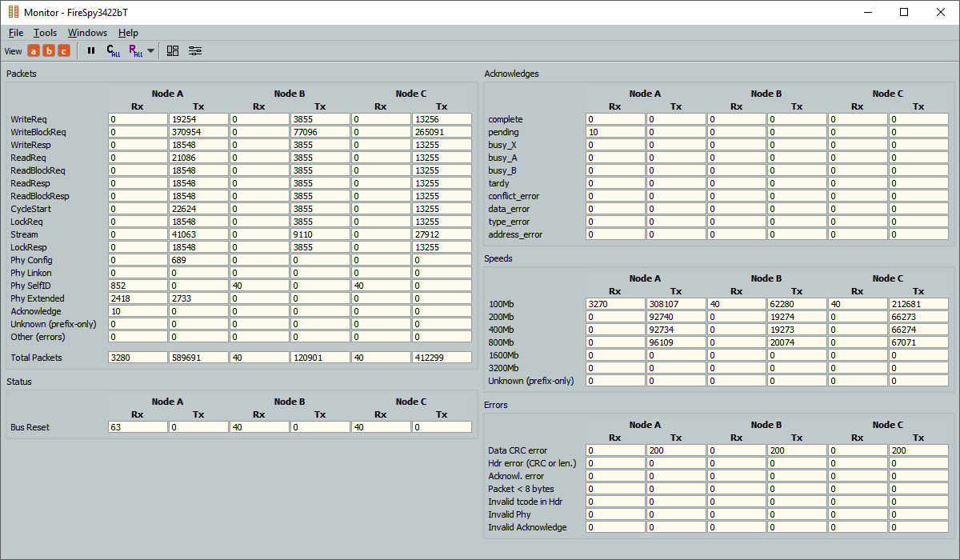Click Node A Rx Total Packets value 3280

(x=138, y=358)
